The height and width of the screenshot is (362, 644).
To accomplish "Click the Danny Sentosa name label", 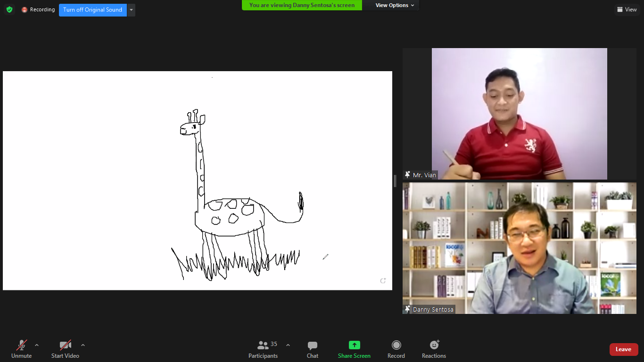I will 433,309.
